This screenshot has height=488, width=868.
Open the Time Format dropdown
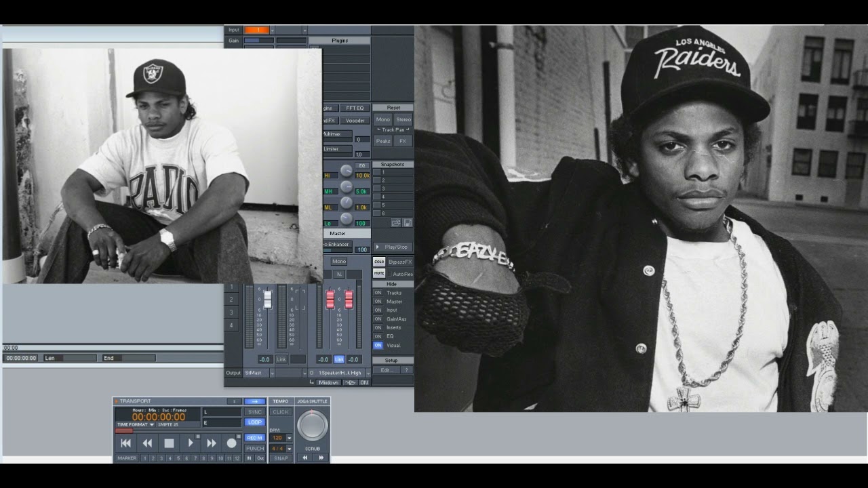pos(135,424)
